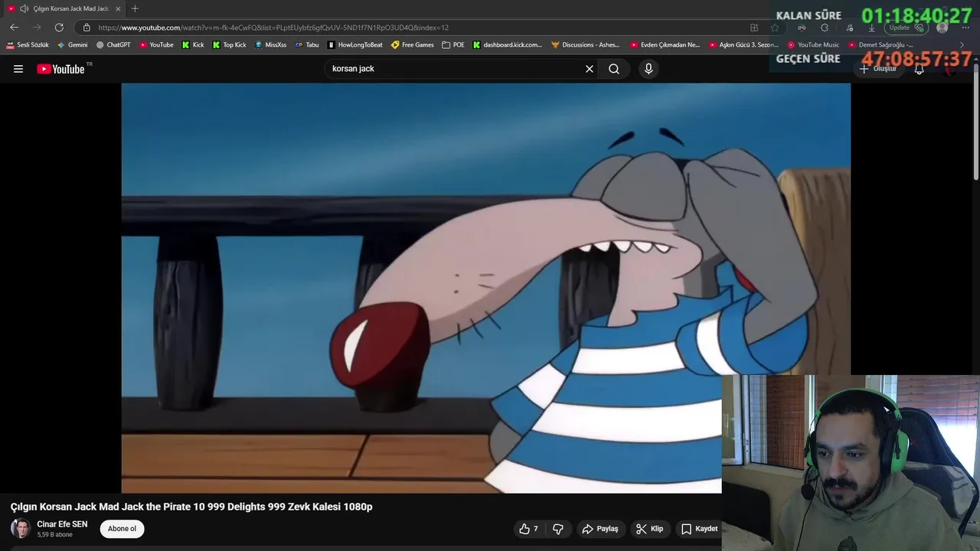Open the Tabu bookmark

[307, 45]
